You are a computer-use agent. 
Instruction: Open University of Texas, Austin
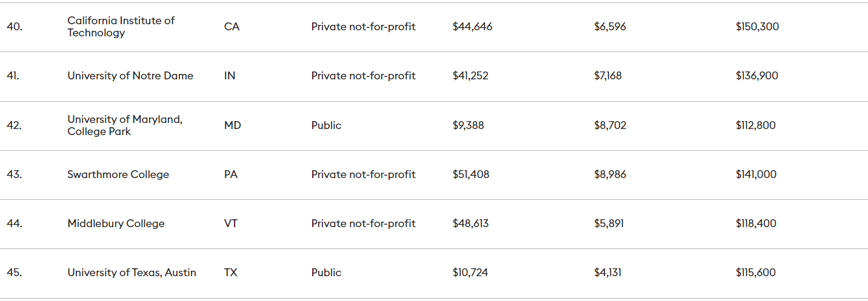[x=132, y=273]
